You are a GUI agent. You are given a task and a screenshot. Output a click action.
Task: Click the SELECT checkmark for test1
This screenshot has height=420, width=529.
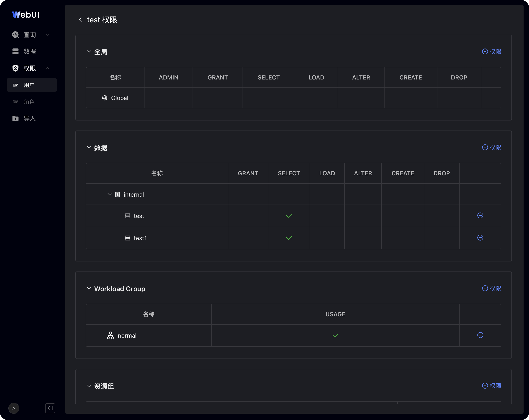(x=289, y=238)
